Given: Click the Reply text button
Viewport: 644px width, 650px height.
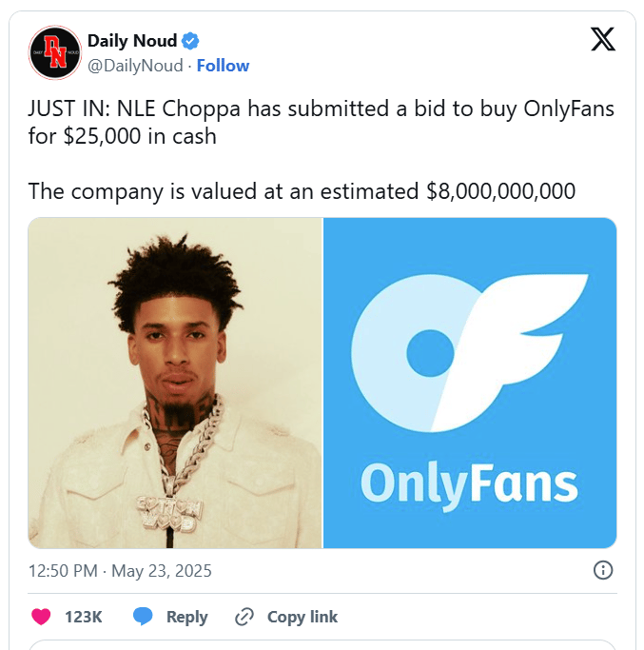Looking at the screenshot, I should click(x=186, y=617).
